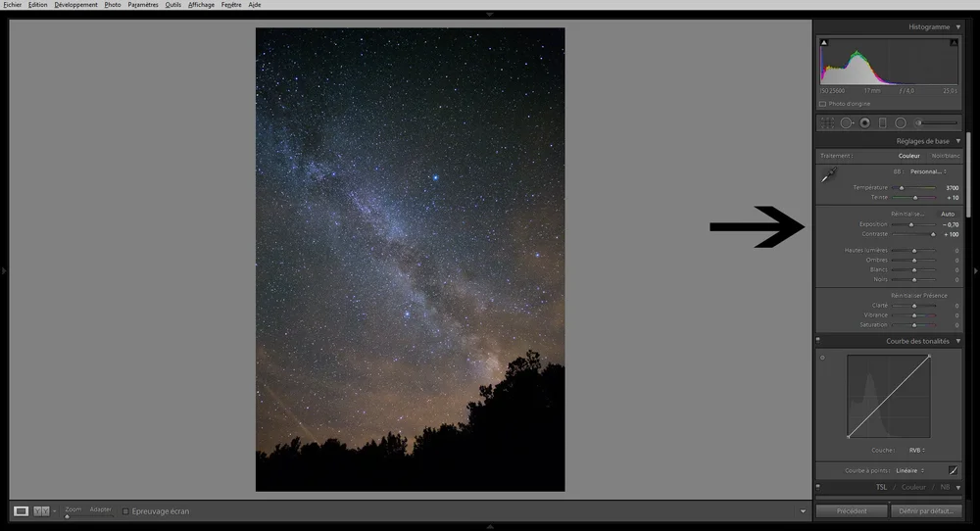Check the Photo d'origine box
The width and height of the screenshot is (980, 531).
[822, 104]
